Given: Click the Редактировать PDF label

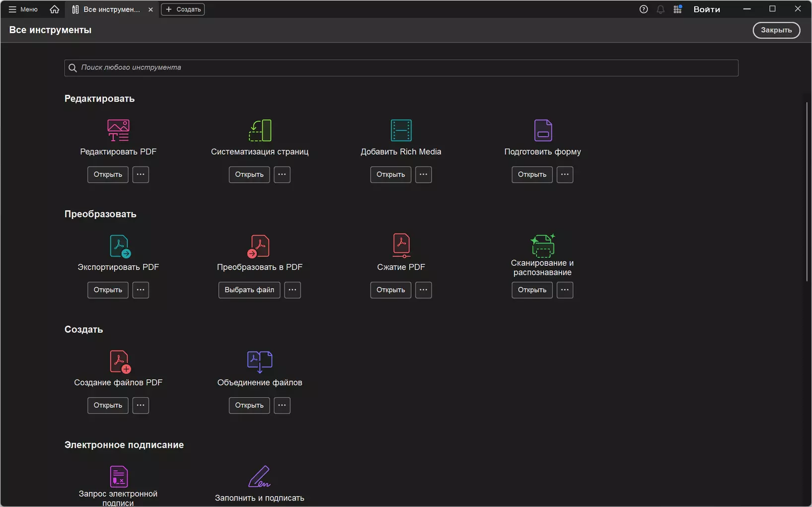Looking at the screenshot, I should 118,152.
